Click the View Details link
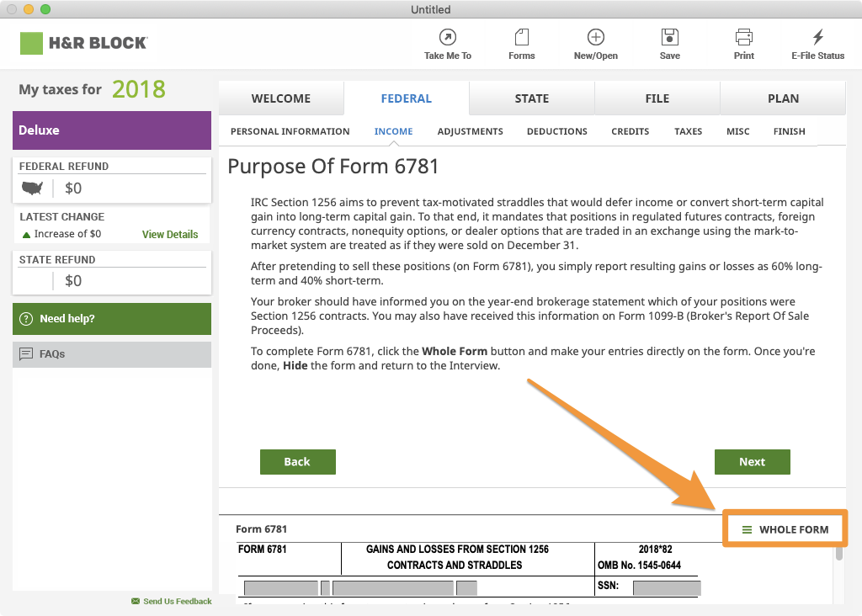 pos(169,235)
